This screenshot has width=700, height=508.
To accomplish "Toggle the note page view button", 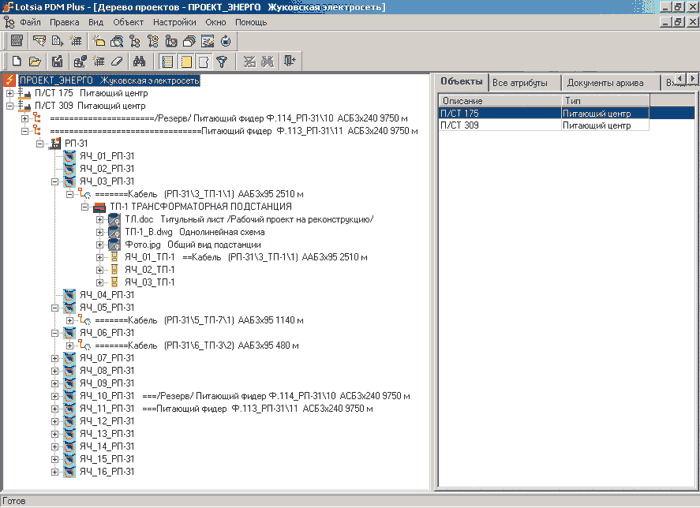I will pyautogui.click(x=203, y=62).
